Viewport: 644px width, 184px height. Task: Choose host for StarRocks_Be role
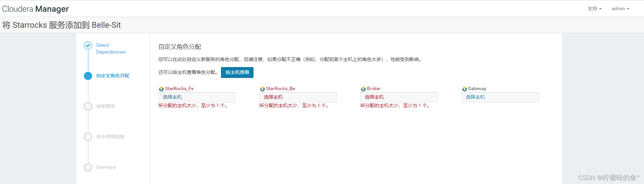click(298, 97)
